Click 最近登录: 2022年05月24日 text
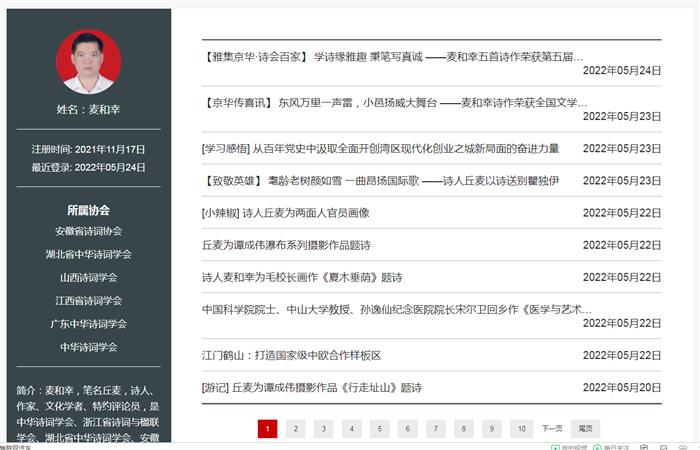Image resolution: width=700 pixels, height=450 pixels. coord(88,167)
